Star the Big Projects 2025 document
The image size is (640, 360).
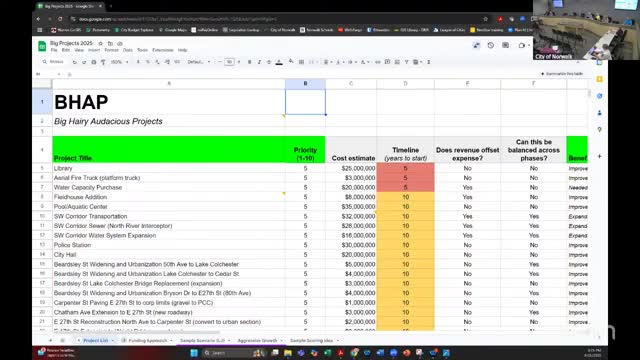pyautogui.click(x=100, y=43)
